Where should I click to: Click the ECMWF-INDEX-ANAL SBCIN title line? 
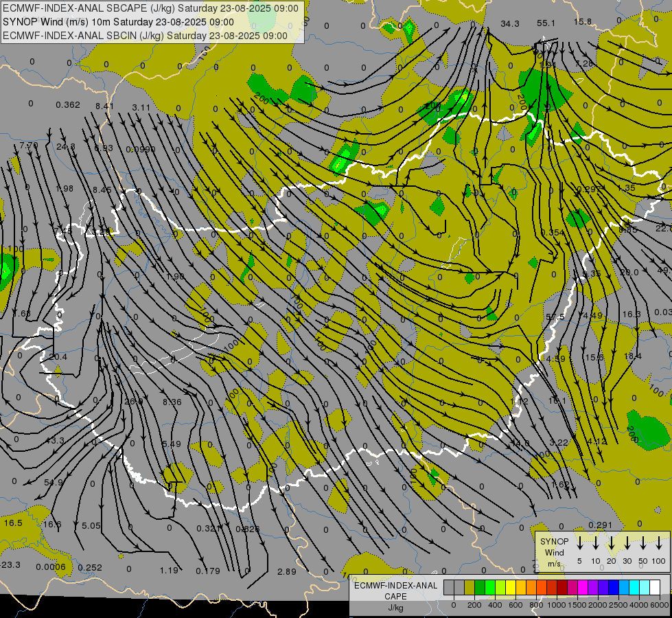point(145,36)
